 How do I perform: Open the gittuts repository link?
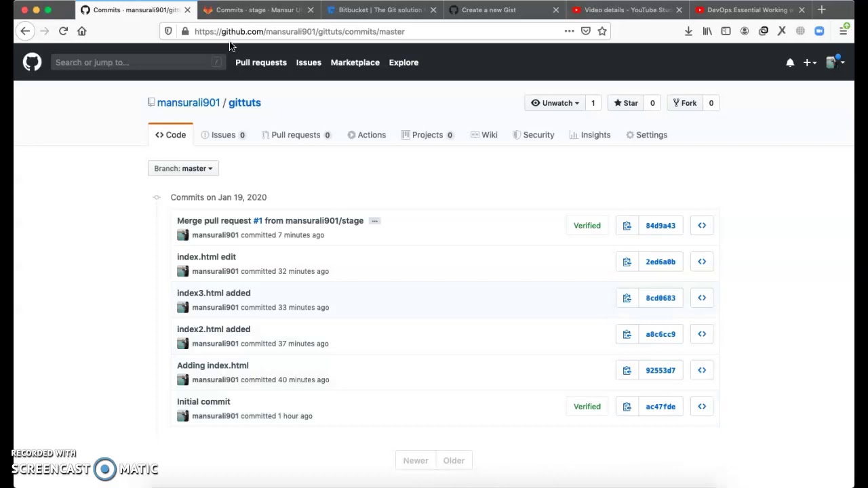[x=245, y=102]
